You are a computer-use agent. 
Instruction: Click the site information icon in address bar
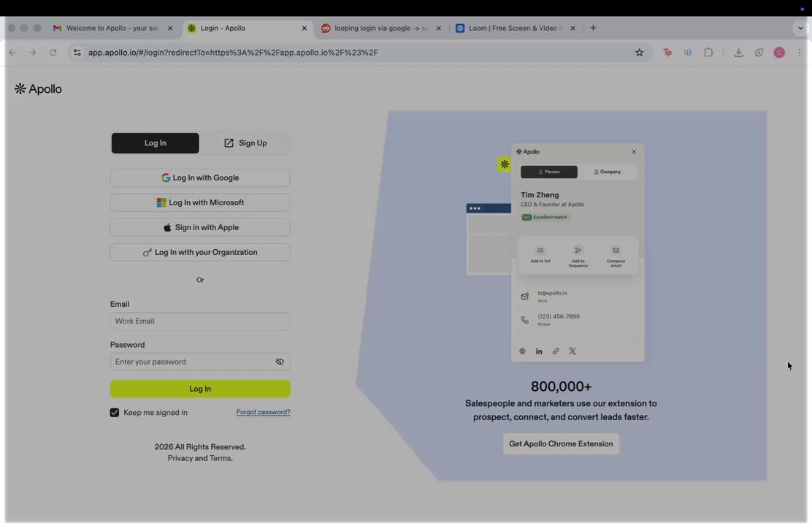77,53
